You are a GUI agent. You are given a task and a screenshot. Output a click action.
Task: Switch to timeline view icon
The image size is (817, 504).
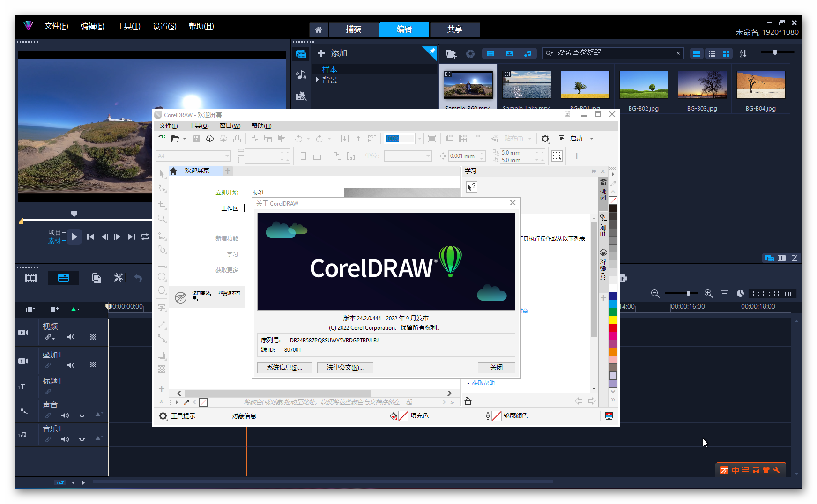pyautogui.click(x=63, y=278)
